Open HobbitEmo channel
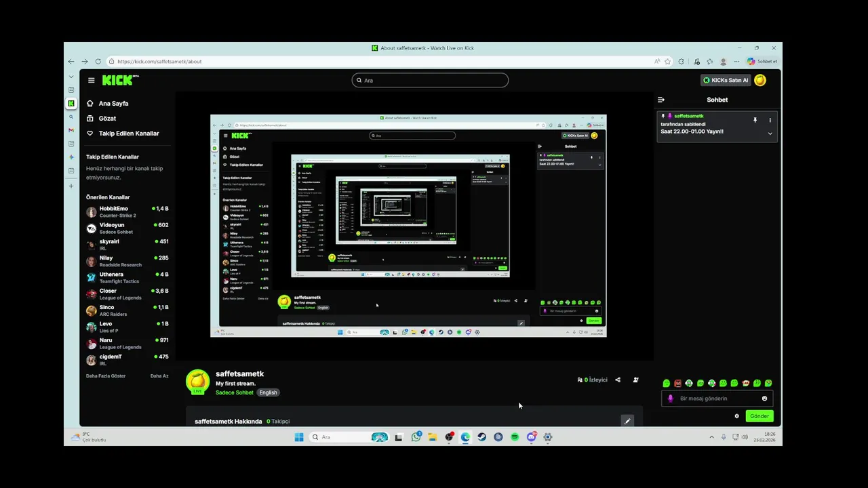This screenshot has height=488, width=868. (127, 211)
